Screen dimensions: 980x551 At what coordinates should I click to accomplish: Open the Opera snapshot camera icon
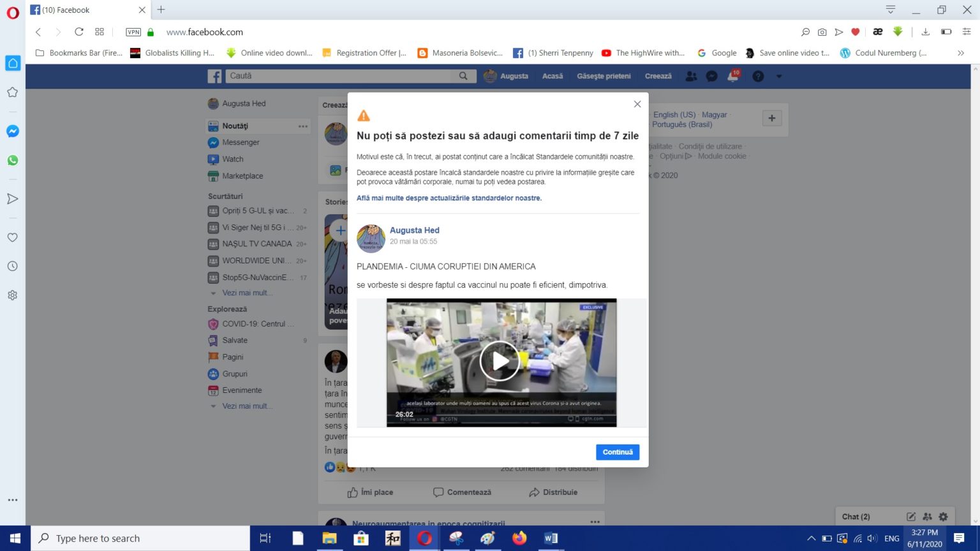[x=822, y=32]
